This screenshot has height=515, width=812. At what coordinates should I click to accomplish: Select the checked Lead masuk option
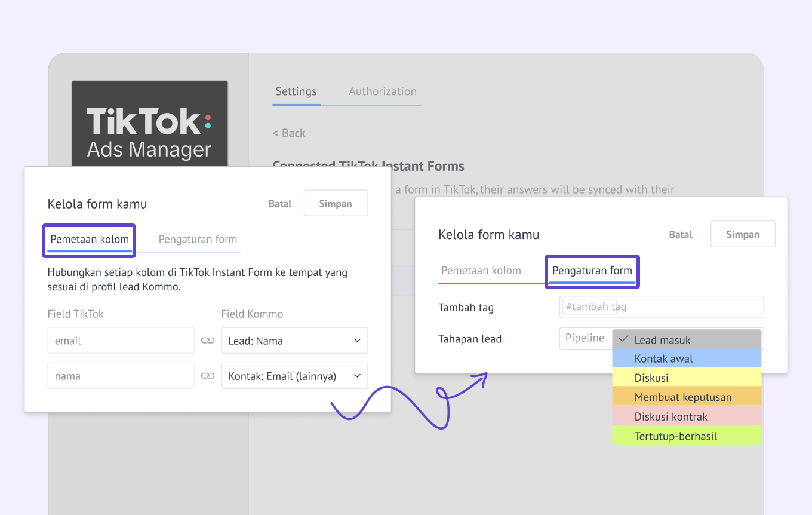pyautogui.click(x=687, y=340)
